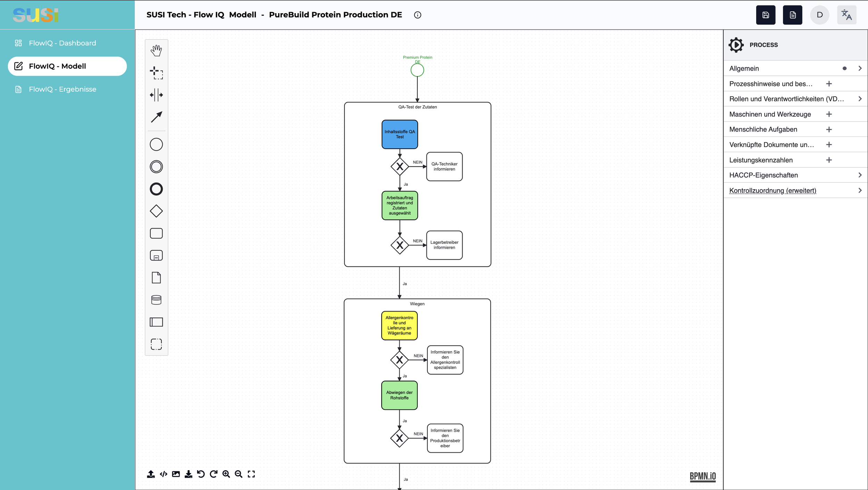This screenshot has height=490, width=868.
Task: Click the save icon button
Action: pyautogui.click(x=766, y=15)
